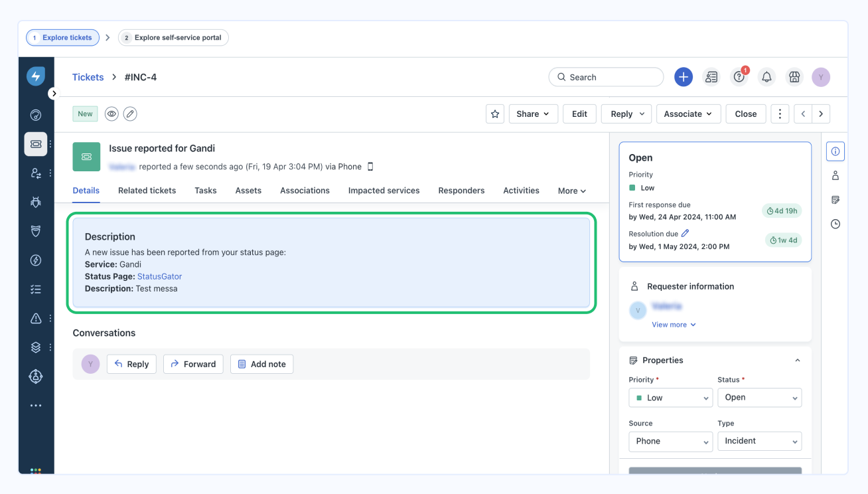Viewport: 868px width, 494px height.
Task: Click the Add note button
Action: pyautogui.click(x=261, y=364)
